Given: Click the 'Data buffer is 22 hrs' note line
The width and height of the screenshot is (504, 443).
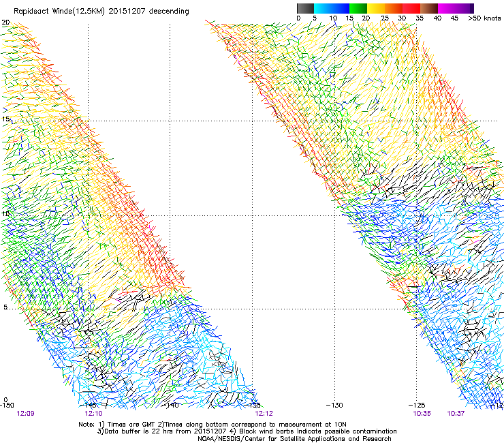Looking at the screenshot, I should point(247,431).
